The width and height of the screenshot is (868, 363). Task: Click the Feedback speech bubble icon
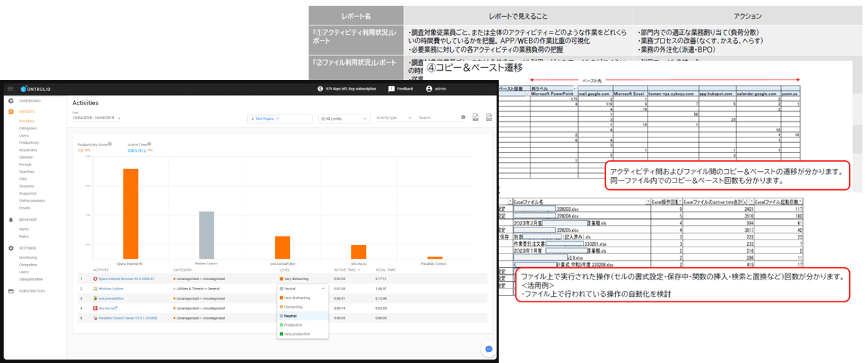coord(391,88)
